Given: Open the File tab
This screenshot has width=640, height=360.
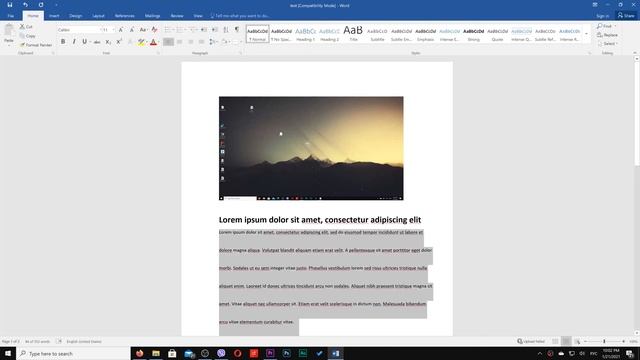Looking at the screenshot, I should [x=11, y=16].
